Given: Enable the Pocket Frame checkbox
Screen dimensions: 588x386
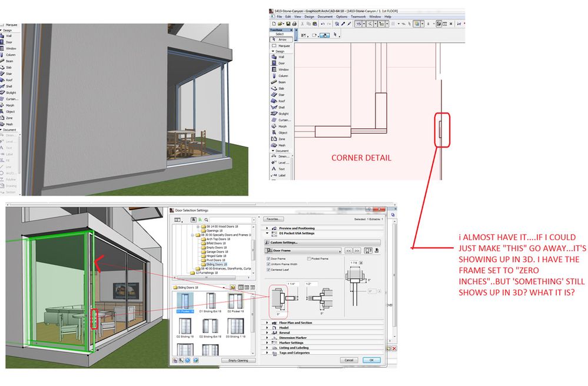Looking at the screenshot, I should point(309,258).
